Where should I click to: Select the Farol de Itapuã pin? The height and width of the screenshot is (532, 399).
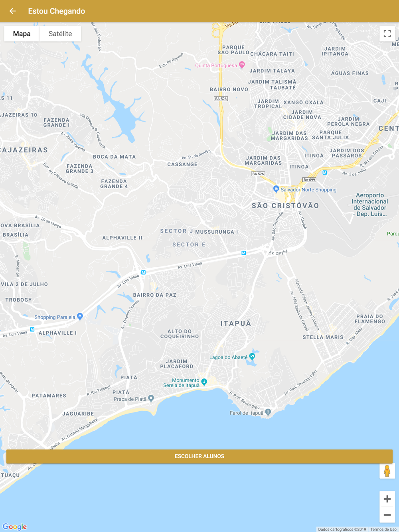268,412
